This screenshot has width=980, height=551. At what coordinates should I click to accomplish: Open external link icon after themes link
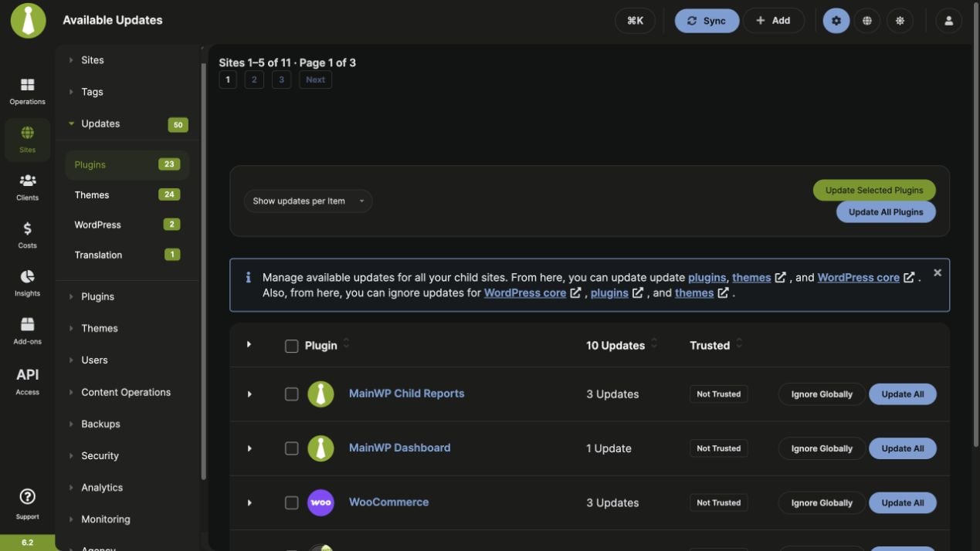(x=781, y=277)
